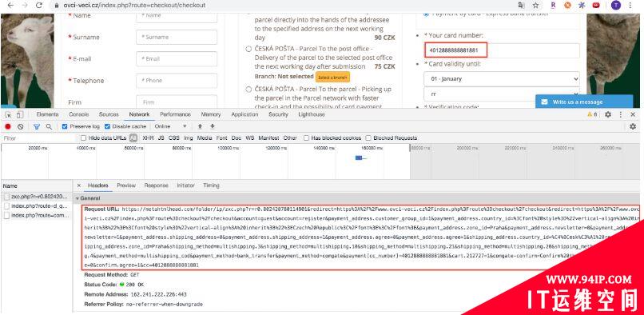The image size is (644, 315).
Task: Open the blue asterisk extension icon
Action: pyautogui.click(x=582, y=6)
